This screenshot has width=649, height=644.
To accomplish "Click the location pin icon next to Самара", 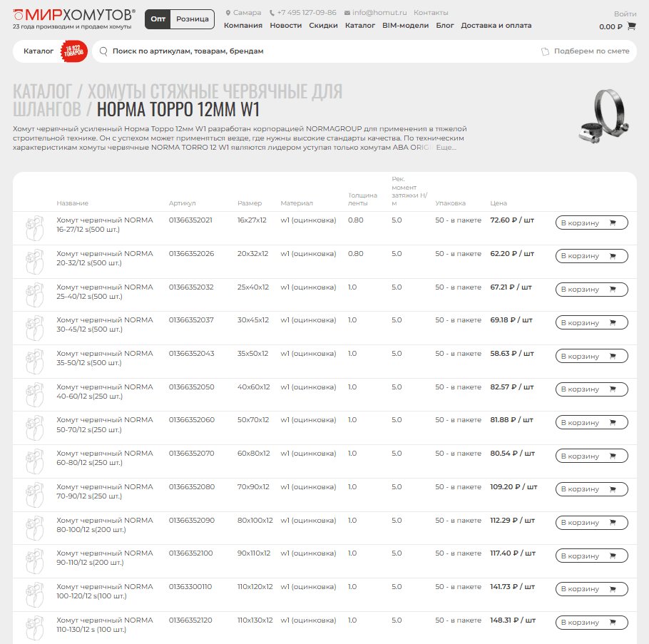I will (228, 13).
